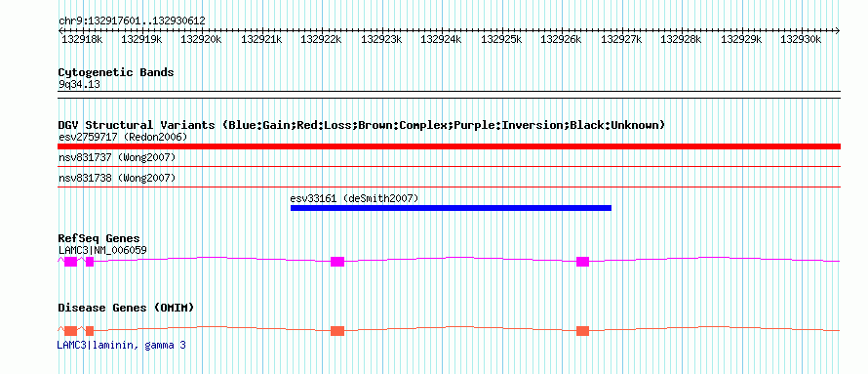Open the nsv831738 (Wong2007) label
Image resolution: width=868 pixels, height=374 pixels.
pos(117,179)
